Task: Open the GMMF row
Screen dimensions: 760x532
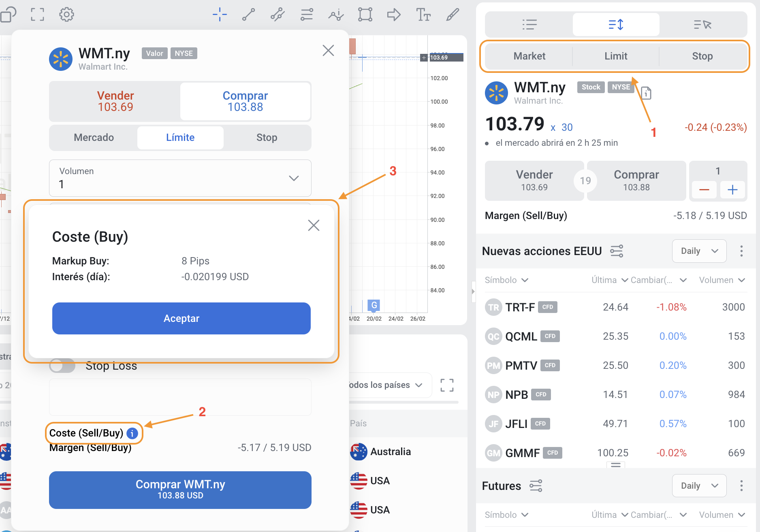Action: click(x=615, y=453)
